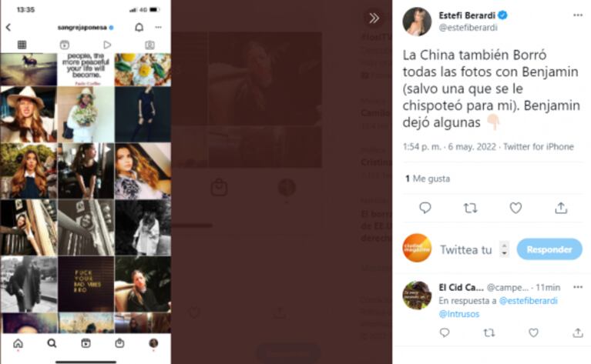This screenshot has height=364, width=591.
Task: Collapse the tweet panel with double chevron
Action: pos(374,18)
